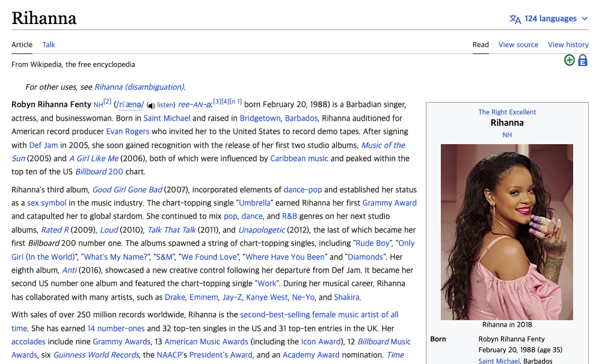Click the languages translate icon

click(x=515, y=19)
